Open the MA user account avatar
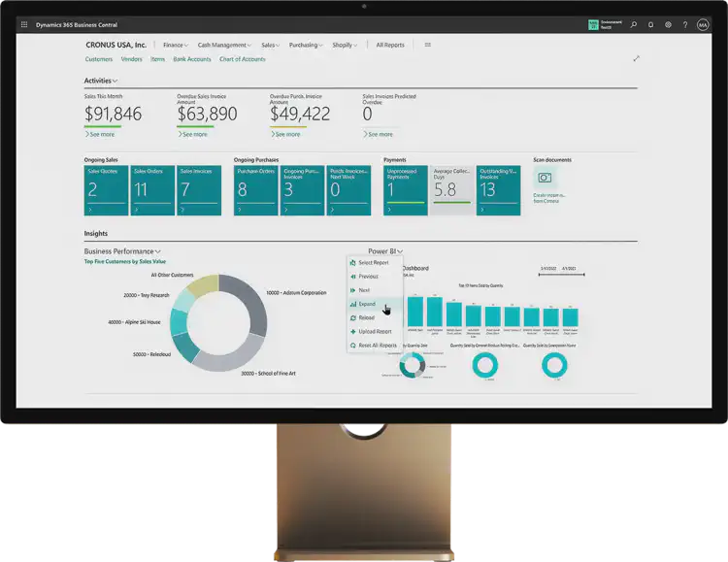 point(703,24)
